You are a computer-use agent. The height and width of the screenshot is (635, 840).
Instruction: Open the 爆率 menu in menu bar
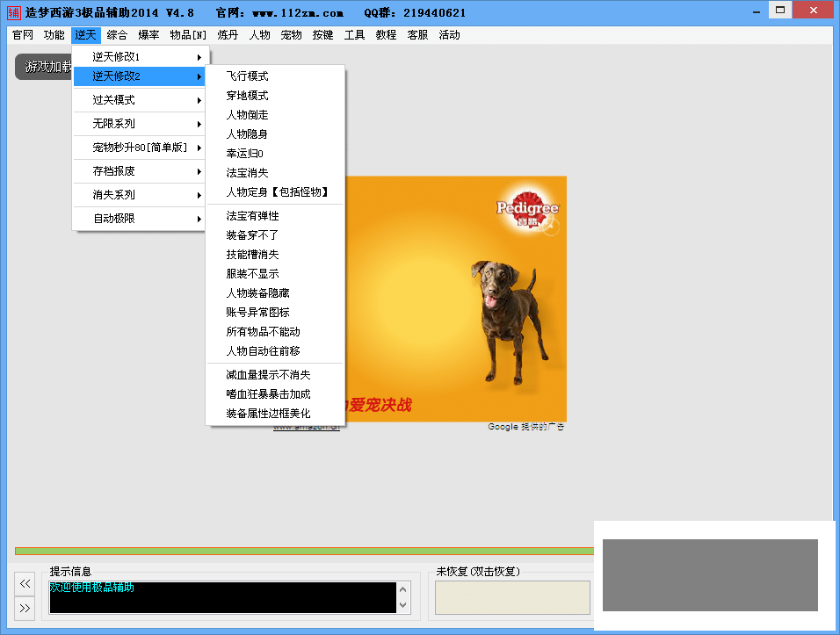point(148,35)
